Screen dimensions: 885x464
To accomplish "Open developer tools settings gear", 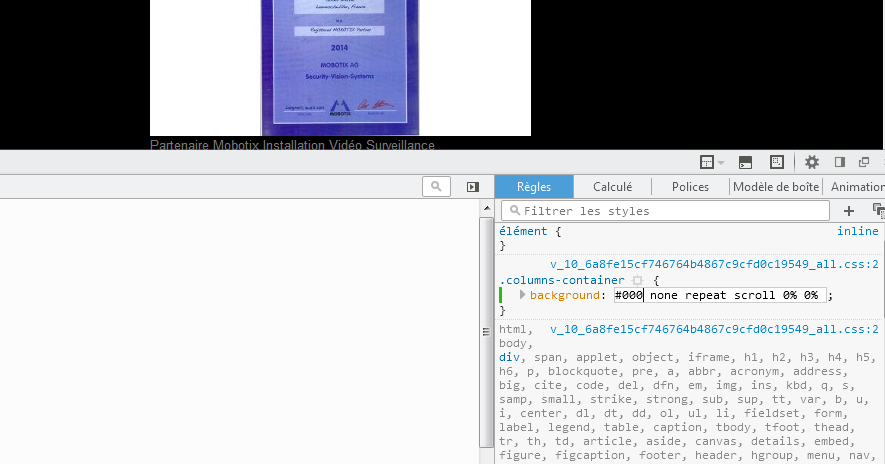I will tap(812, 163).
